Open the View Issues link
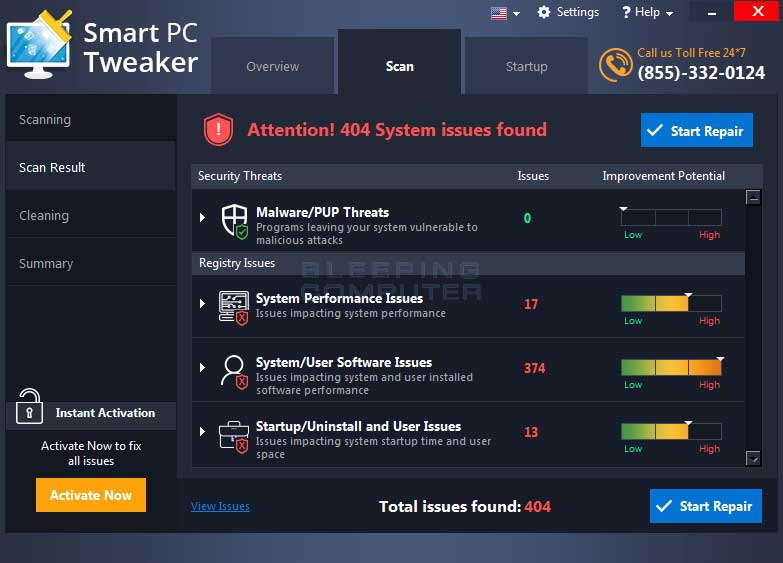The width and height of the screenshot is (783, 563). tap(220, 506)
